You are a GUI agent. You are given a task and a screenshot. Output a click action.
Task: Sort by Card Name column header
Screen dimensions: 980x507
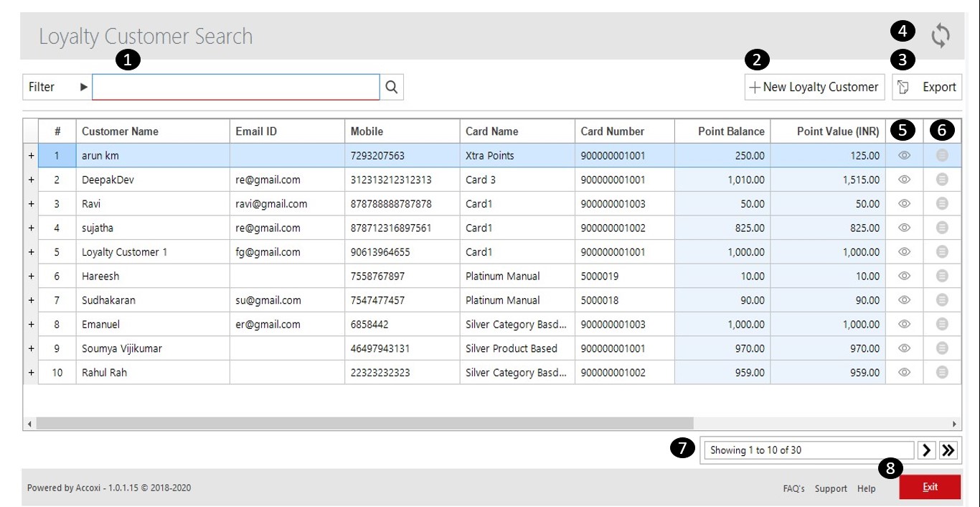(517, 131)
